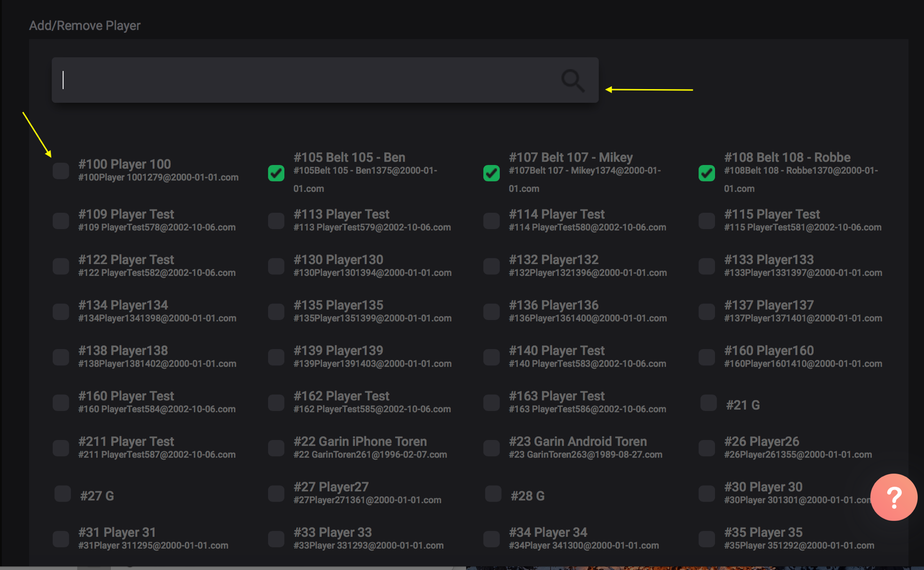Screen dimensions: 924x570
Task: Enable the #130 Player130 checkbox
Action: [276, 267]
